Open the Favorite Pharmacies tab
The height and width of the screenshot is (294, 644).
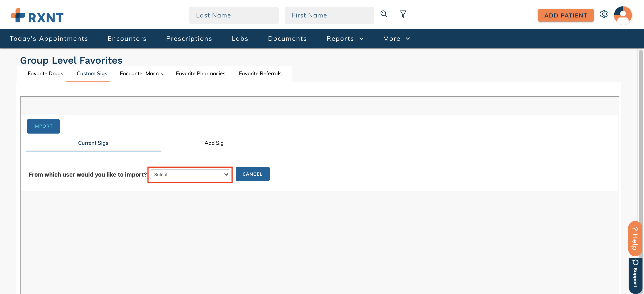click(200, 73)
